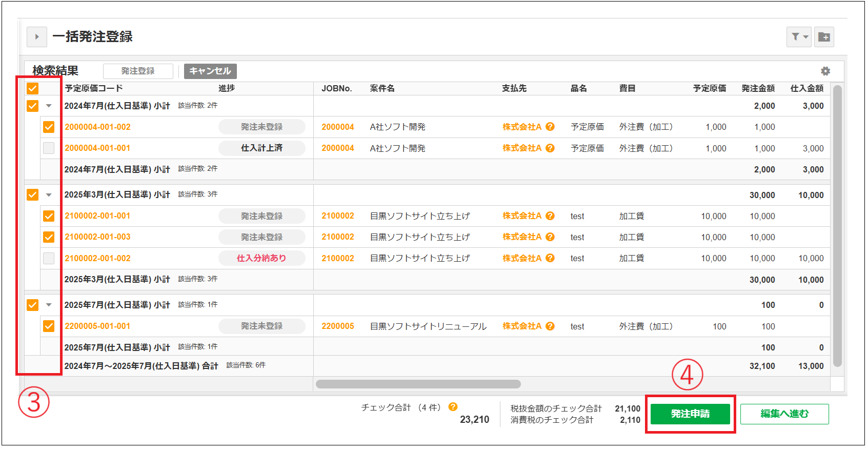Open the filter funnel dropdown
Viewport: 868px width, 449px height.
[799, 37]
